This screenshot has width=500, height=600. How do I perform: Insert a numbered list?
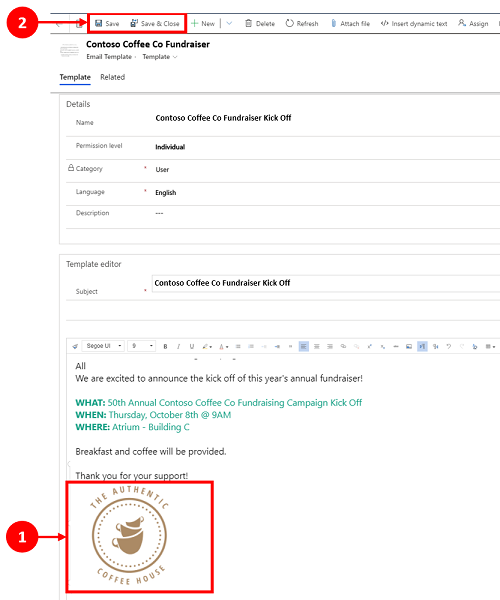point(251,346)
